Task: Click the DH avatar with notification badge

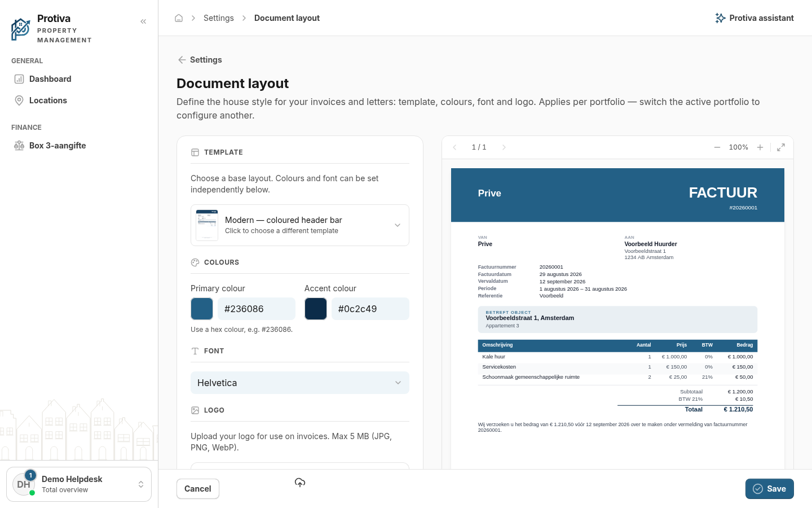Action: (x=24, y=484)
